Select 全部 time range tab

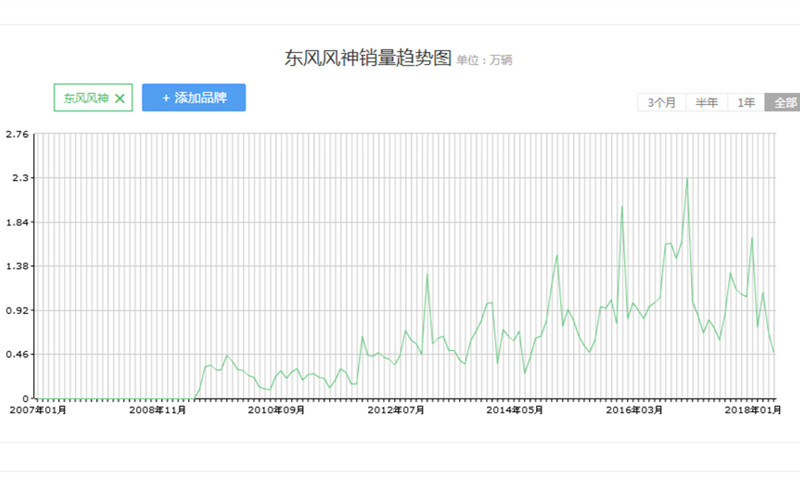click(783, 102)
